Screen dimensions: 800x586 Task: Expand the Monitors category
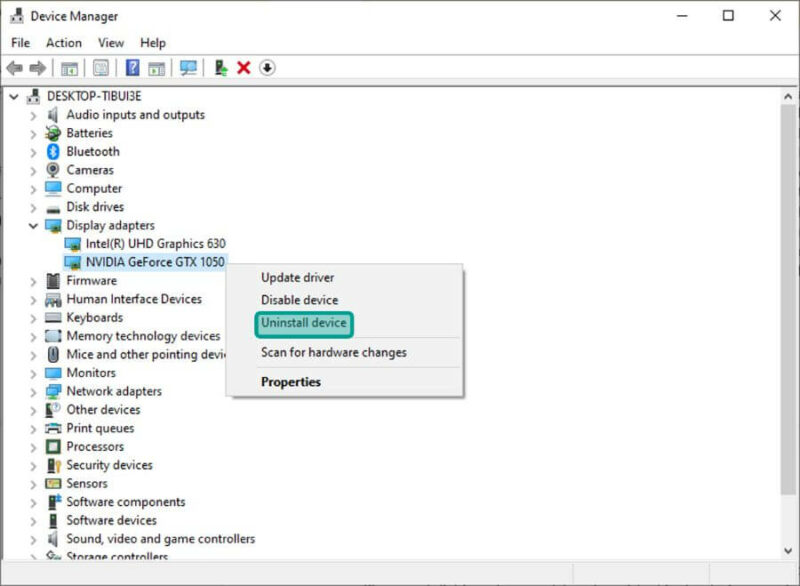[33, 374]
